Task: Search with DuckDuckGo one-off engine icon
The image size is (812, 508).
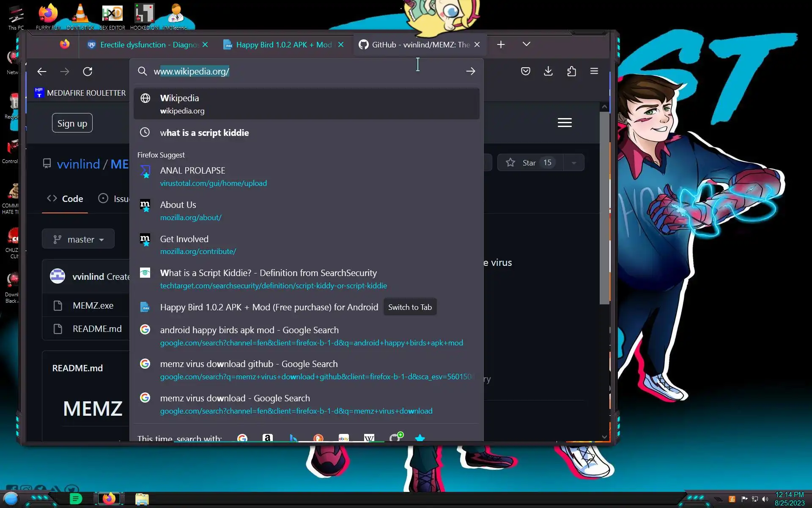Action: [318, 438]
